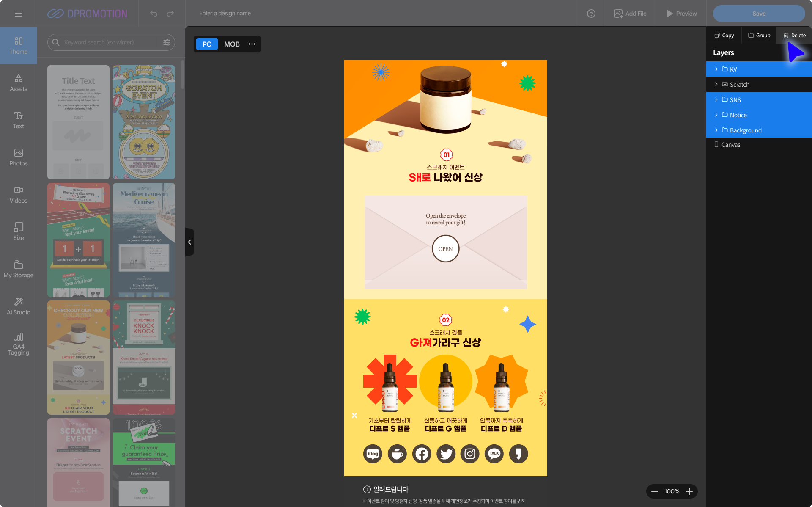Open the hamburger menu icon

coord(18,14)
